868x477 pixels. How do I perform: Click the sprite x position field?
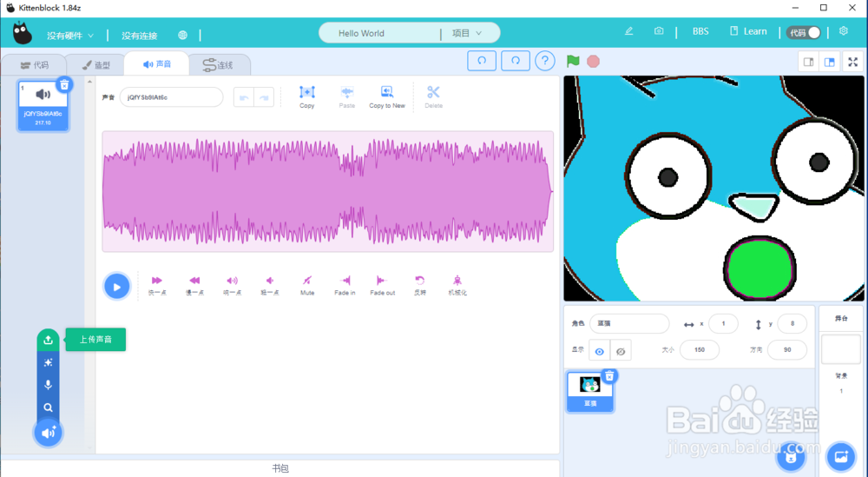point(723,323)
